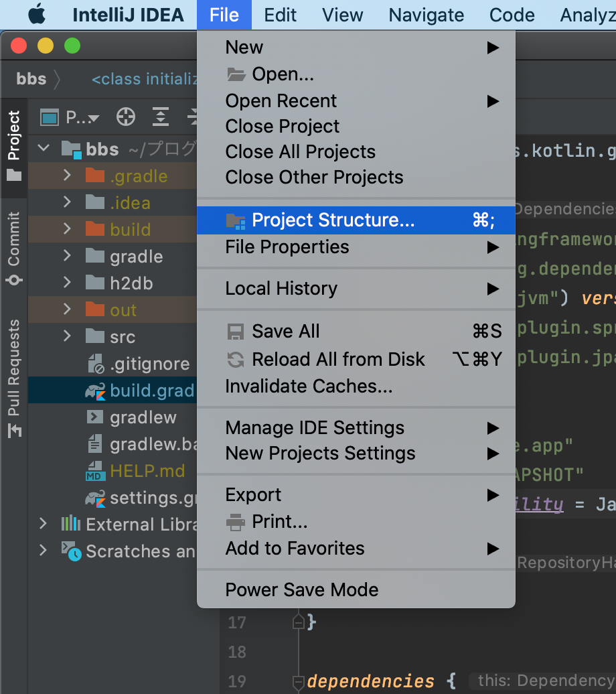Expand the out folder
The height and width of the screenshot is (694, 616).
click(67, 309)
